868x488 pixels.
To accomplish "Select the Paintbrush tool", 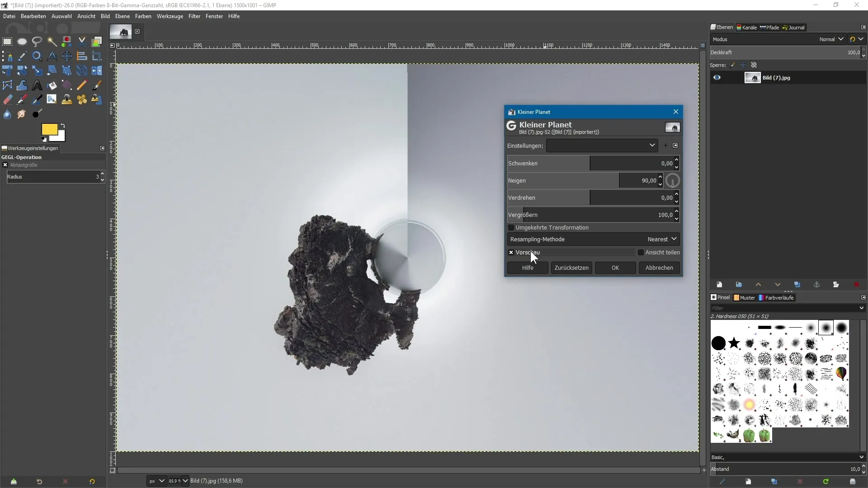I will coord(97,85).
